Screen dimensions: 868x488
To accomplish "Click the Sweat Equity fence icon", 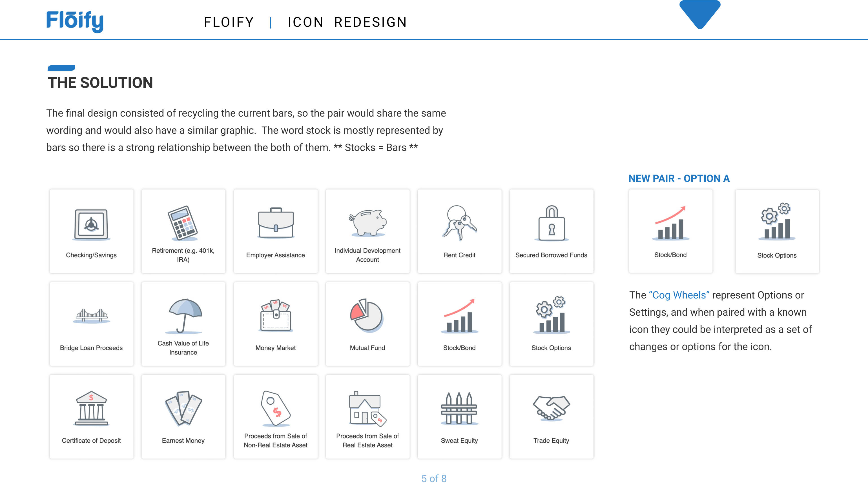I will [x=459, y=408].
